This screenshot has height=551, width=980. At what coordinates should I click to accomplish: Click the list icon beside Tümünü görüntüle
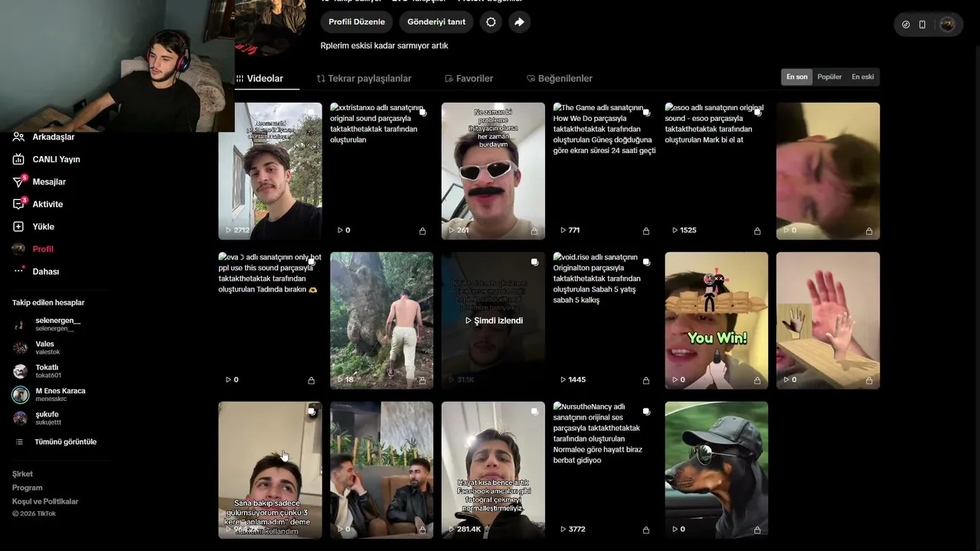[x=19, y=442]
